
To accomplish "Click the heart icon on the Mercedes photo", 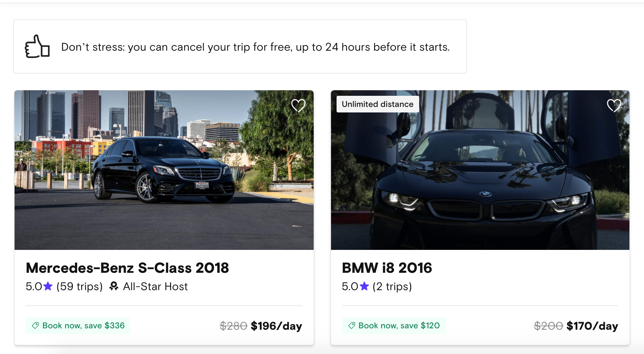I will tap(298, 106).
